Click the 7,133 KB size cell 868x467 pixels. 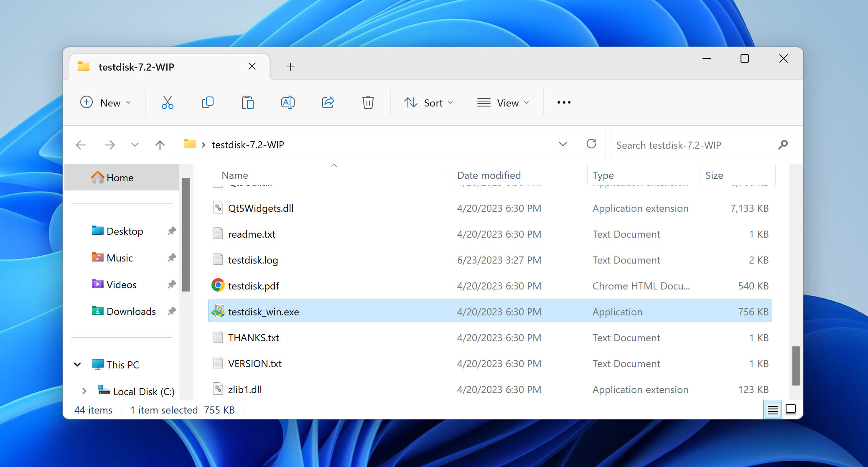[x=749, y=208]
